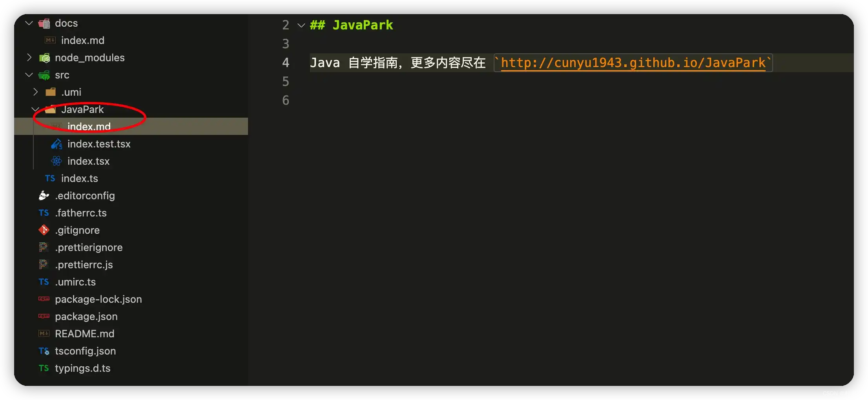Click the test file icon beside index.test.tsx
Screen dimensions: 868x400
point(57,144)
